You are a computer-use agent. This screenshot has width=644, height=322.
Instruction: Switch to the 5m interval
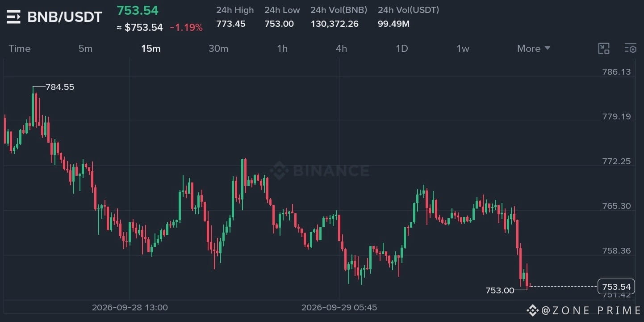click(x=85, y=49)
